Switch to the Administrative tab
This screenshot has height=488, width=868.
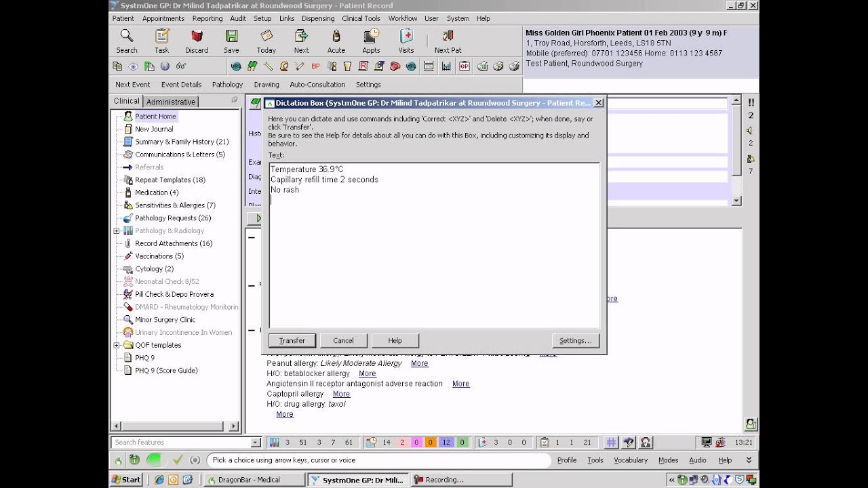click(171, 102)
